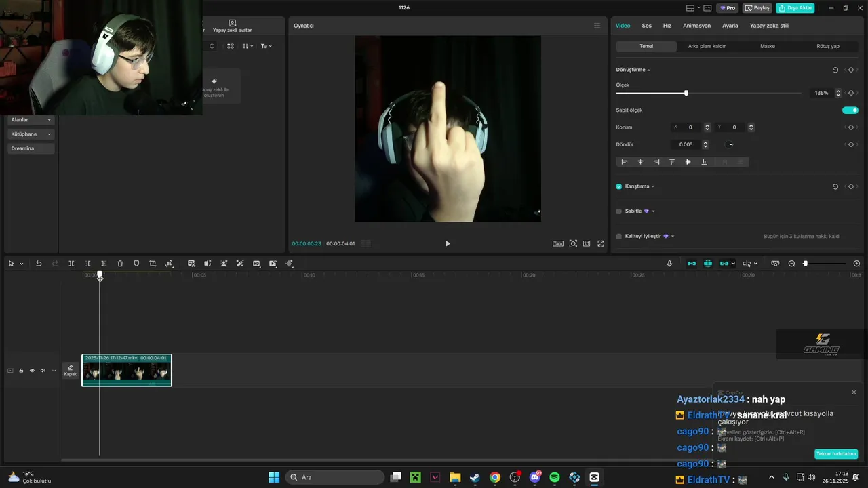
Task: Toggle main track magnet snapping icon
Action: coord(692,264)
